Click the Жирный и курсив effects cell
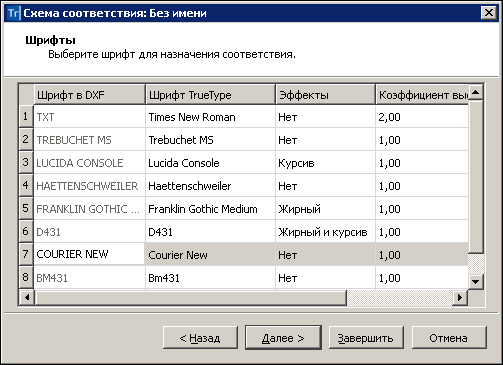 click(x=325, y=232)
